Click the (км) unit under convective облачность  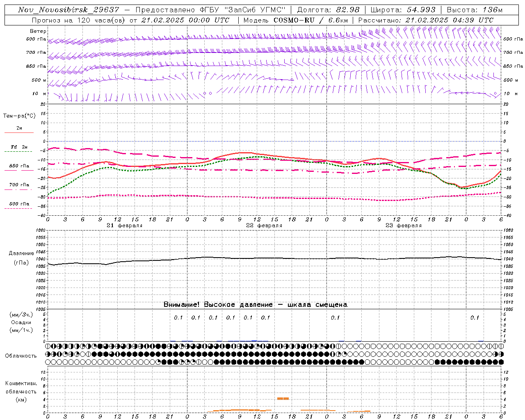point(21,399)
